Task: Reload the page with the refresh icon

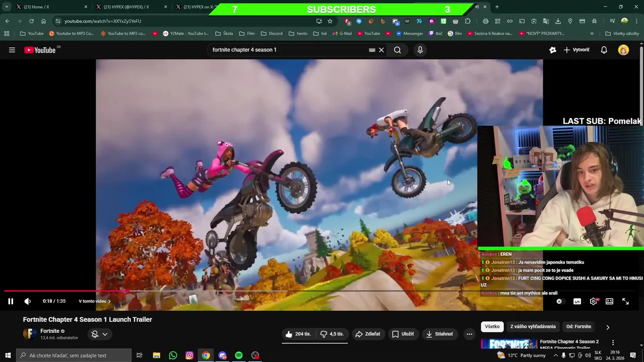Action: [x=31, y=21]
